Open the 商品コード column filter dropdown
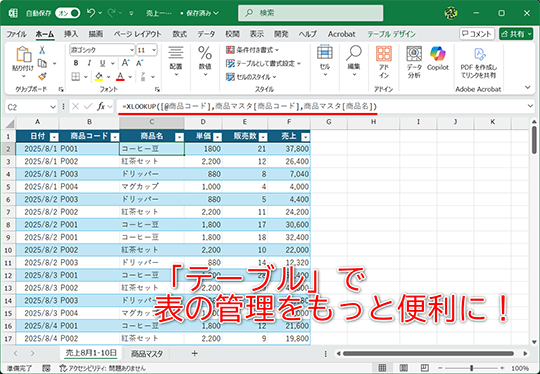 (x=115, y=137)
